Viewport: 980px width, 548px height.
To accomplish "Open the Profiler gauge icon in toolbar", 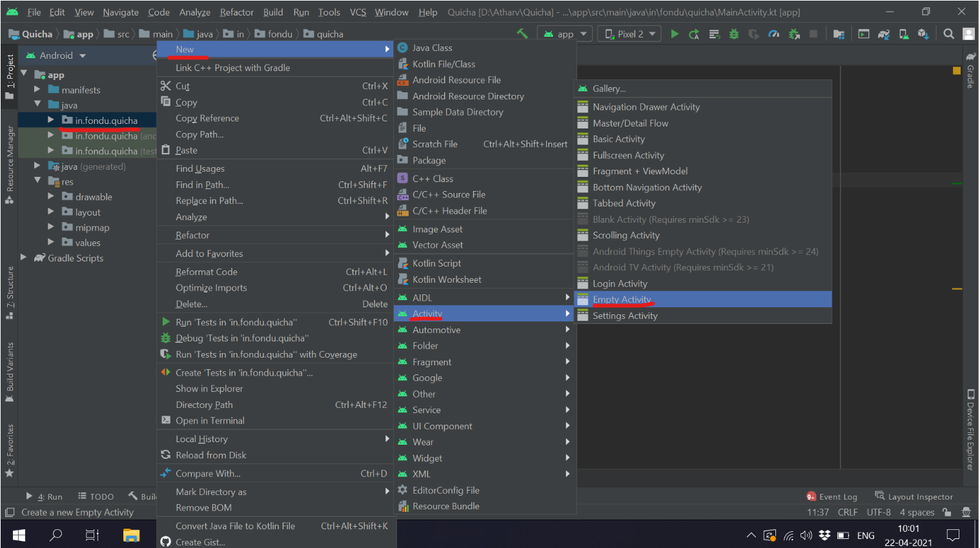I will click(773, 34).
